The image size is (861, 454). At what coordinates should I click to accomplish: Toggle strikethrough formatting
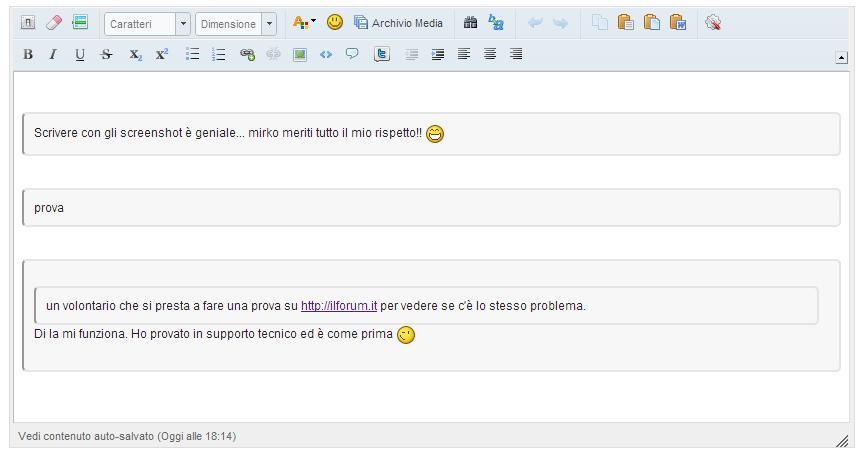pos(107,54)
